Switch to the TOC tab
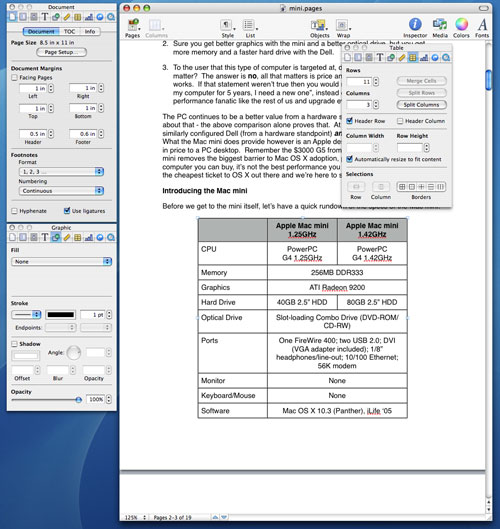 pos(70,31)
